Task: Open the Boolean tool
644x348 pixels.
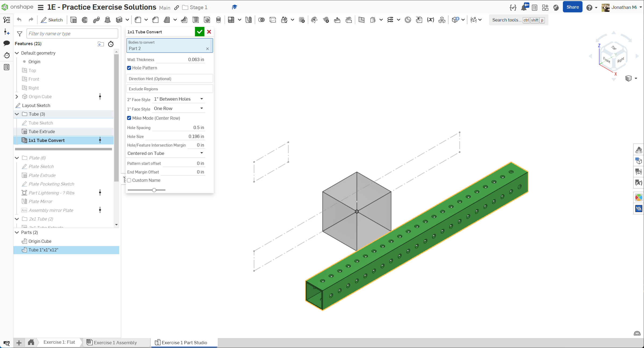Action: coord(261,20)
